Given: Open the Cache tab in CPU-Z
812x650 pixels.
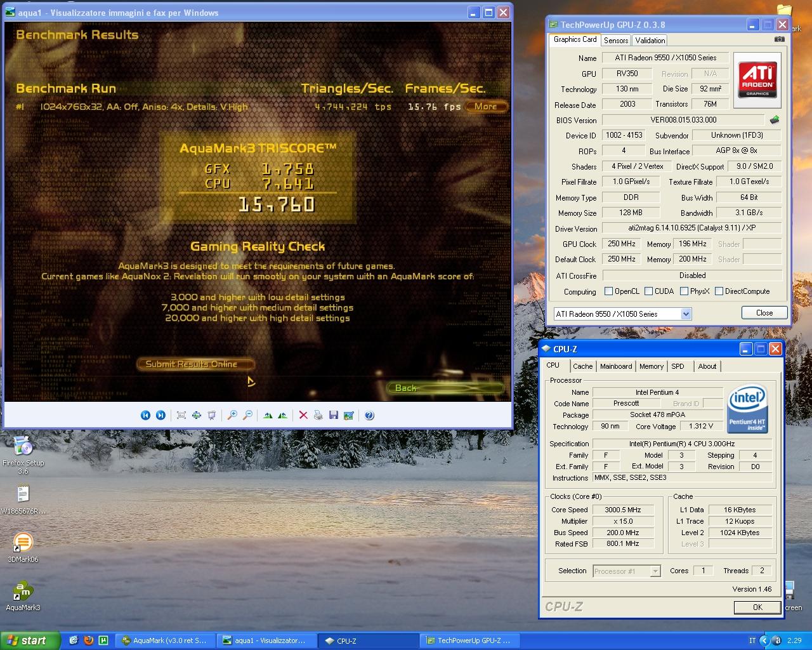Looking at the screenshot, I should pos(582,366).
